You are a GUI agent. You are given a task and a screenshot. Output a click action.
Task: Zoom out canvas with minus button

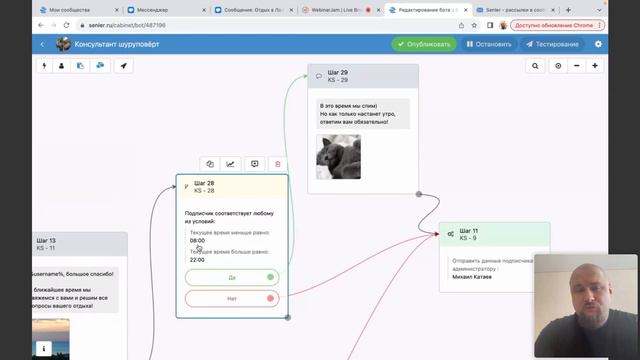[x=576, y=66]
